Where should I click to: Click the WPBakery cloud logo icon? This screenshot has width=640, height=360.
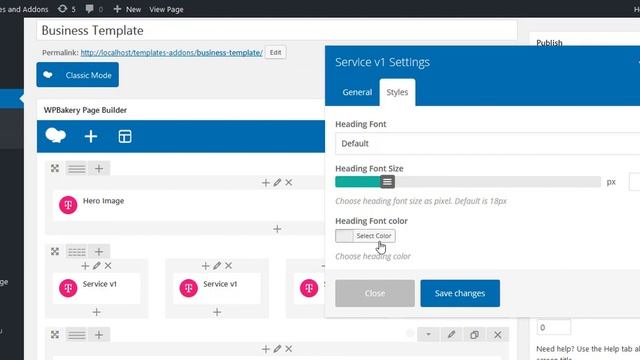click(56, 136)
